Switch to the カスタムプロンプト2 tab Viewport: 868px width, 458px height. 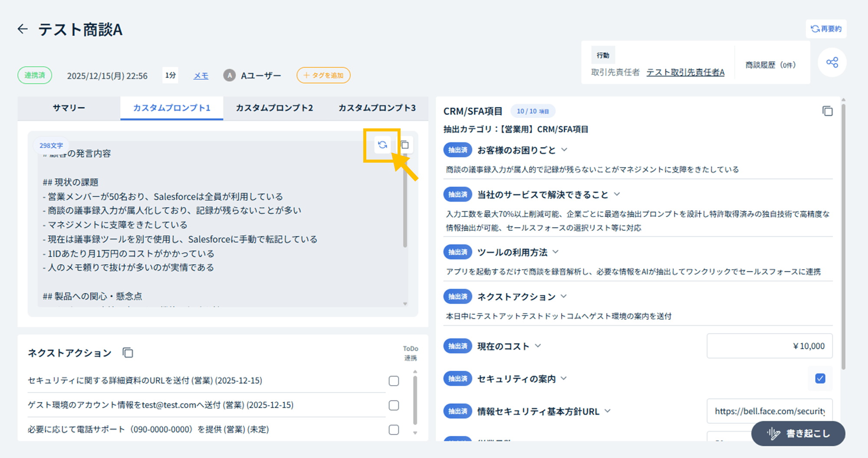(274, 108)
